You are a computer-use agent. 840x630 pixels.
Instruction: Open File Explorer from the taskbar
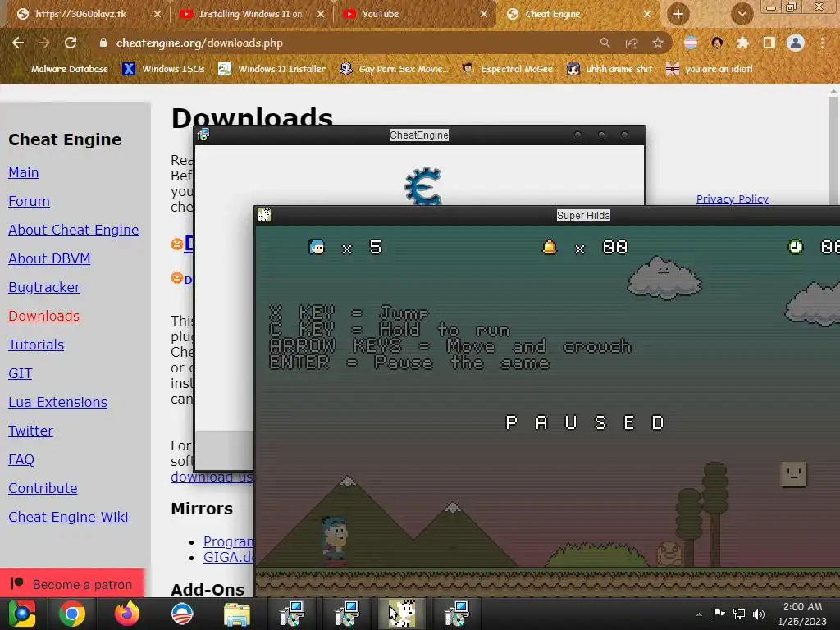(237, 614)
